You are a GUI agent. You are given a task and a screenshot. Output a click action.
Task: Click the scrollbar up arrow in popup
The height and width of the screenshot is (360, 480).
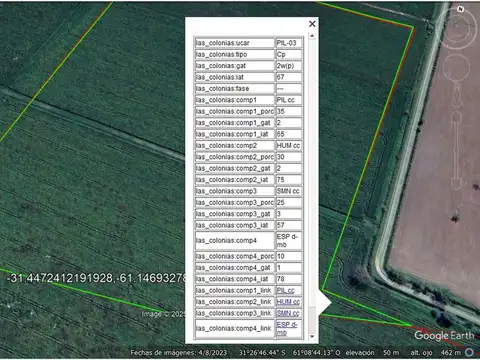(x=312, y=35)
